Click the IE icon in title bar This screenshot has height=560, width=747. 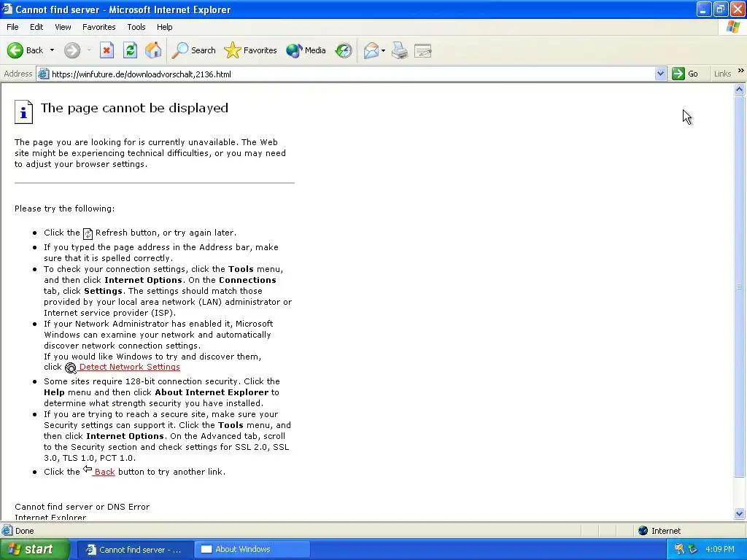[x=7, y=9]
